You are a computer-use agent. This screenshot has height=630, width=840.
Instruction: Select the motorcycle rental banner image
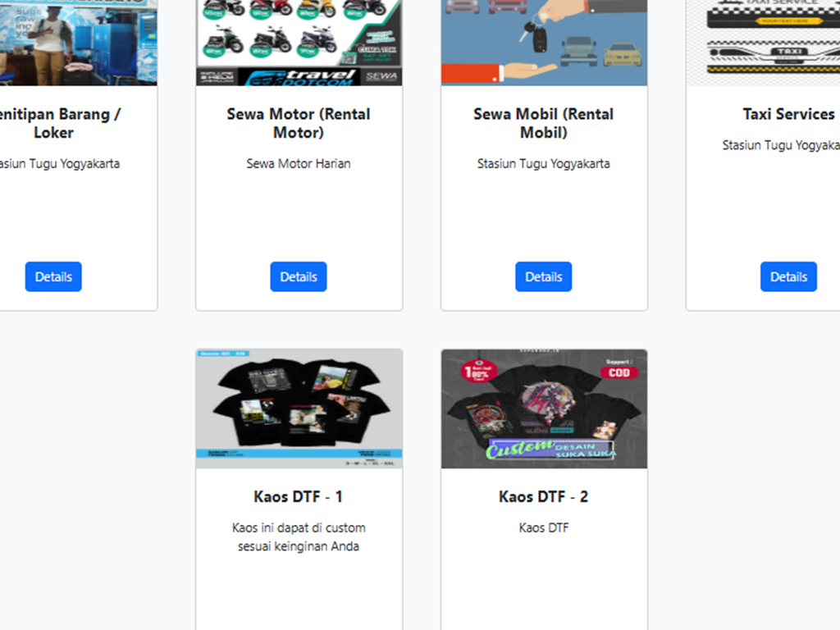coord(299,43)
